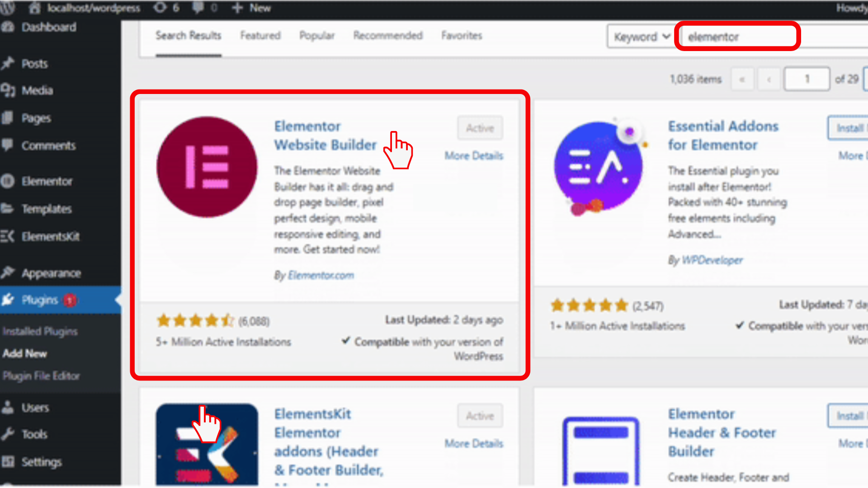The width and height of the screenshot is (868, 488).
Task: Click the Plugins update count badge
Action: (70, 300)
